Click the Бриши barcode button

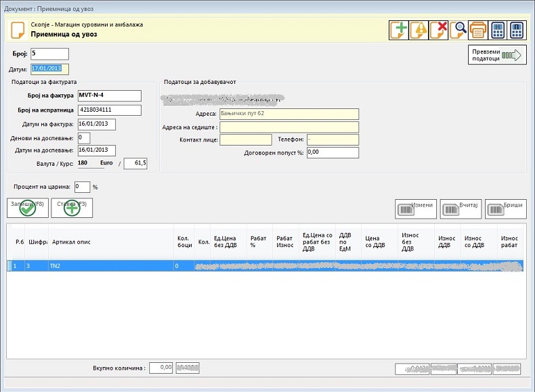tap(506, 209)
